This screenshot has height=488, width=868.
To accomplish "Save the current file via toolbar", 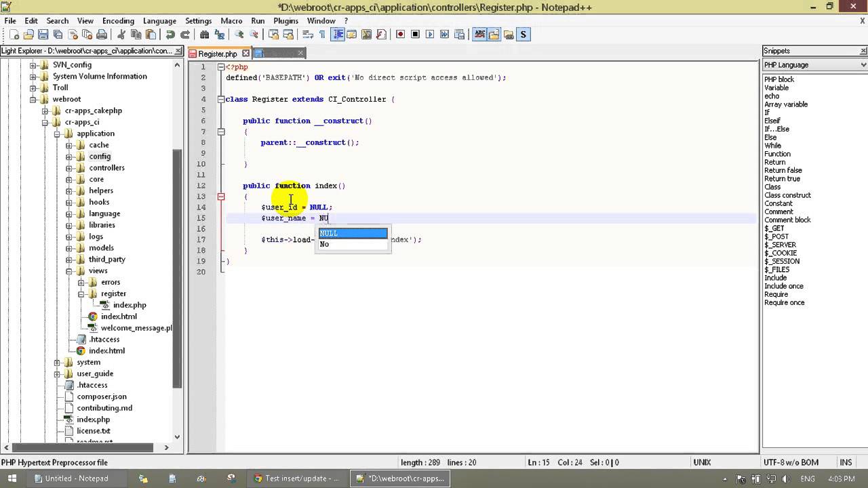I will (43, 35).
